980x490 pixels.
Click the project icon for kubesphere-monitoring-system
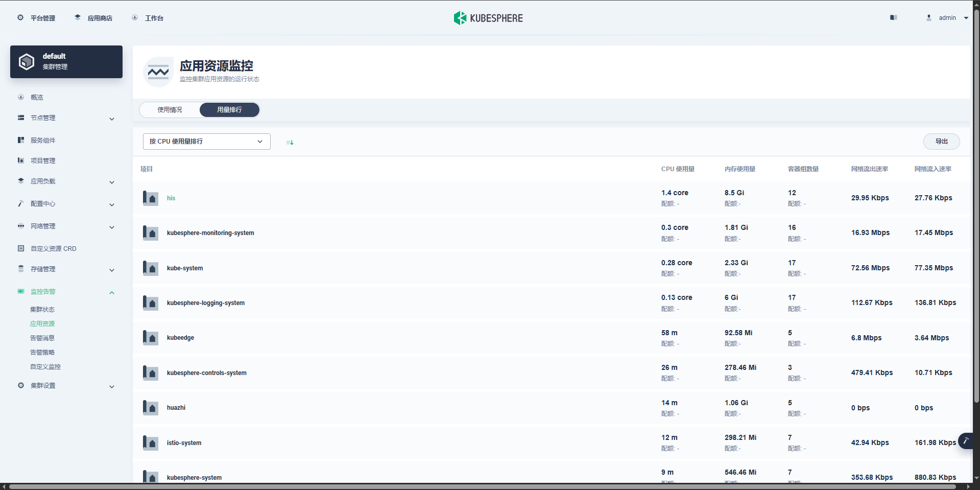coord(151,232)
